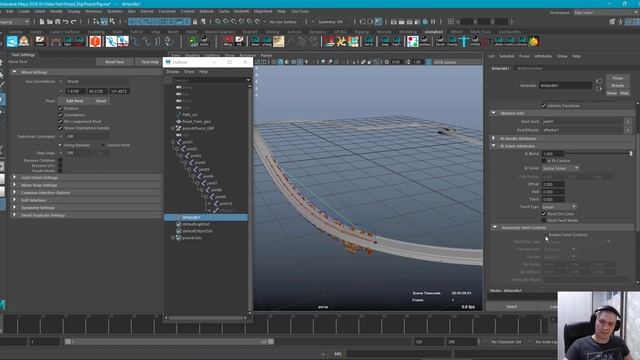Open the Skeleton menu
The image size is (640, 360).
point(114,11)
